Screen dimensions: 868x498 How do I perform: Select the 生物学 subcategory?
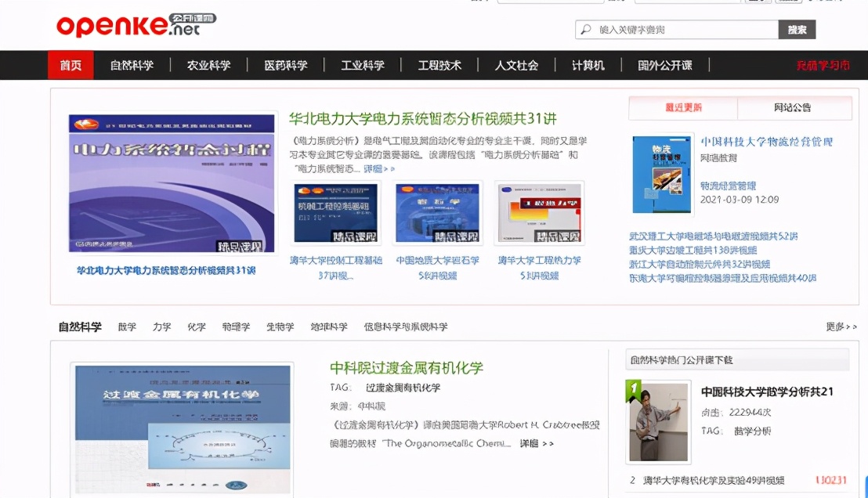(280, 327)
